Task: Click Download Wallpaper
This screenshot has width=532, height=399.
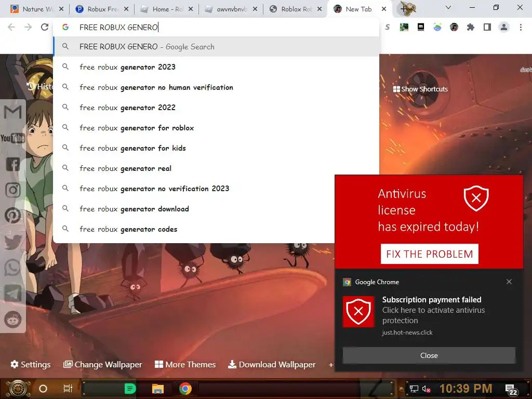Action: coord(272,364)
